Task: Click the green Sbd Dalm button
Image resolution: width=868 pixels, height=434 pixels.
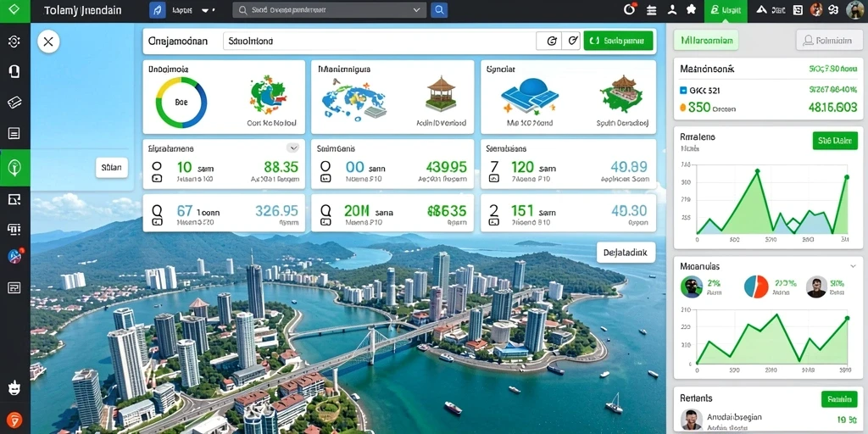Action: (835, 141)
